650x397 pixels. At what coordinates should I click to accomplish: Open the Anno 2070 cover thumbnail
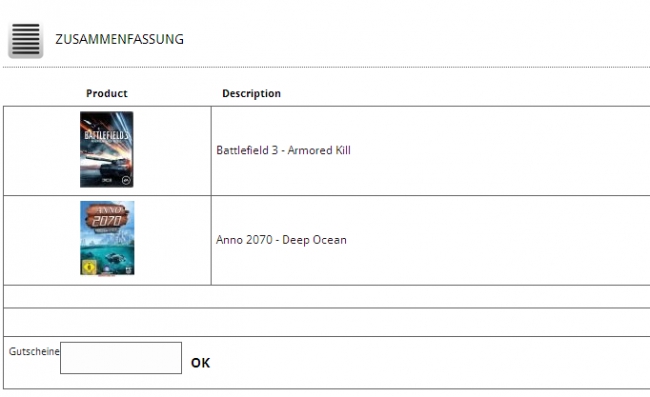tap(107, 238)
